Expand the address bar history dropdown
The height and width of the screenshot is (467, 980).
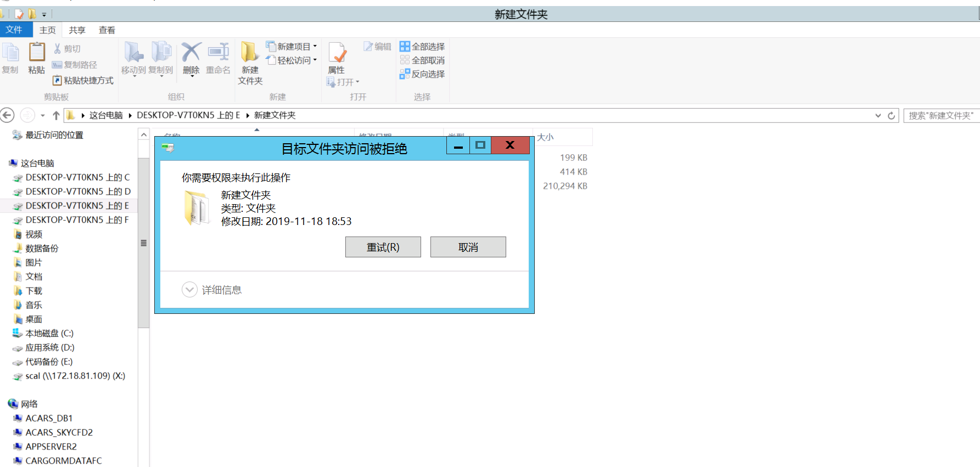pos(878,115)
